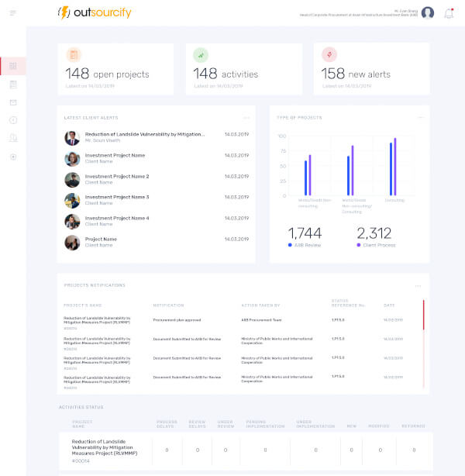This screenshot has height=476, width=465.
Task: Expand Latest Client Alerts options menu
Action: pos(246,118)
